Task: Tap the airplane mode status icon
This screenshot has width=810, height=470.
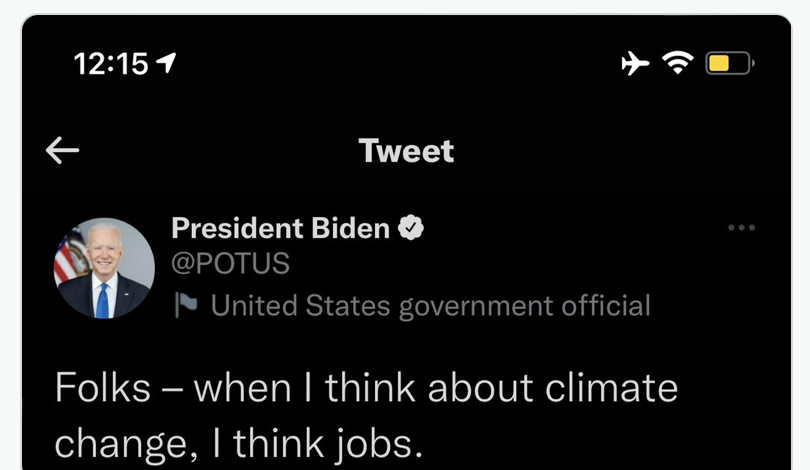Action: pyautogui.click(x=635, y=64)
